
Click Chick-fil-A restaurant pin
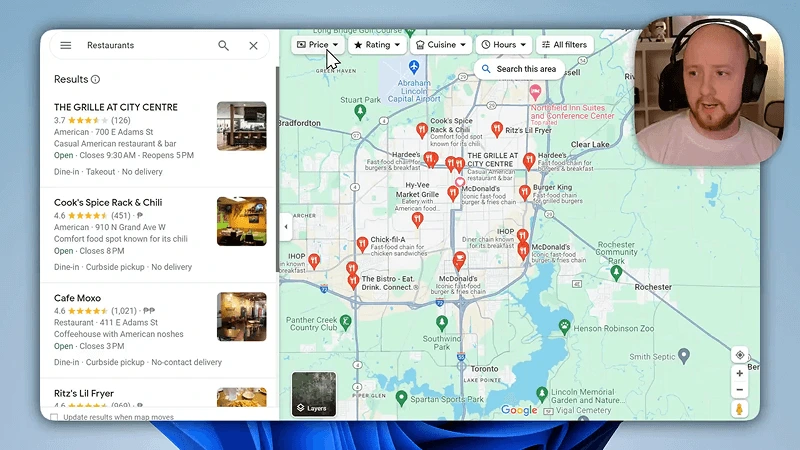(362, 244)
